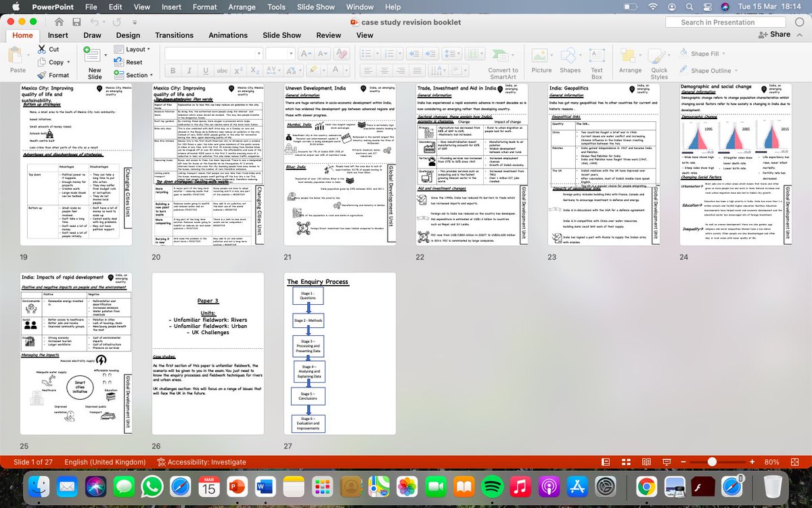The width and height of the screenshot is (812, 508).
Task: Open the Animations ribbon tab
Action: (228, 35)
